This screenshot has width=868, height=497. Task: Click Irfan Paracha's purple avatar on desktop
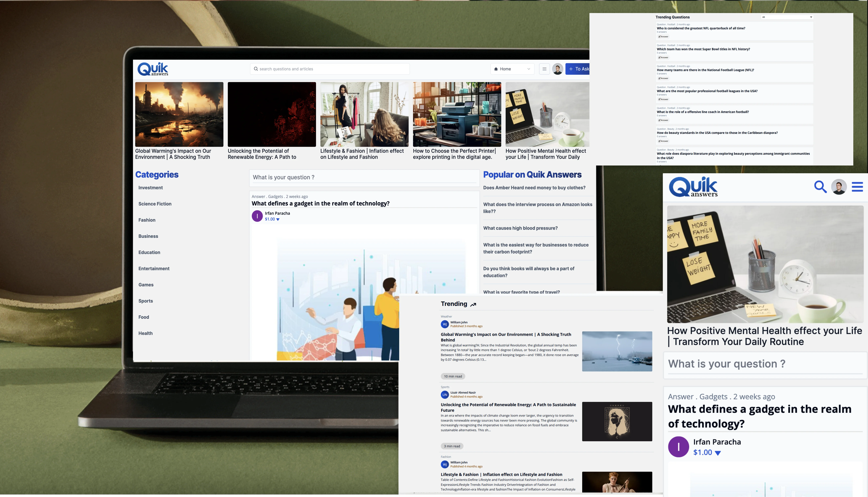257,216
